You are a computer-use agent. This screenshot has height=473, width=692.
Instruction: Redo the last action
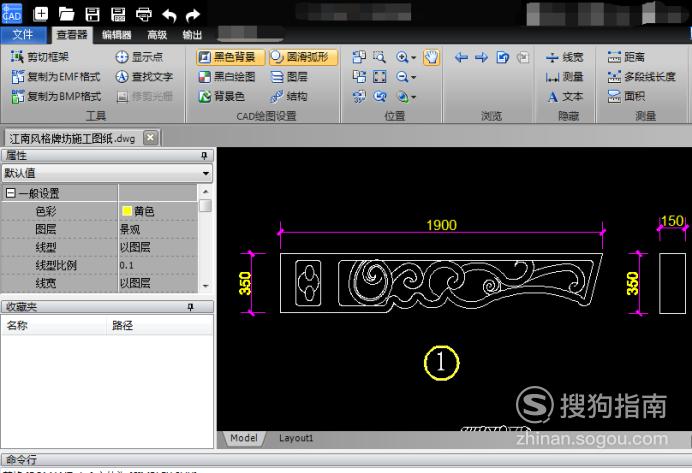[193, 15]
